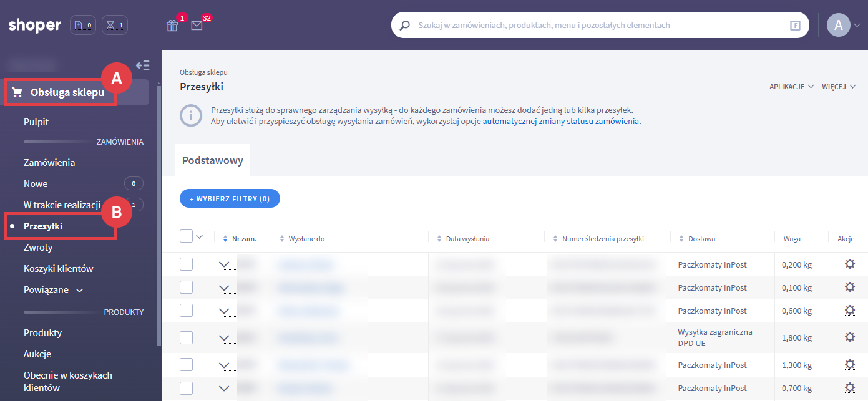Screen dimensions: 868x401
Task: Click the gift icon in top bar
Action: click(172, 26)
